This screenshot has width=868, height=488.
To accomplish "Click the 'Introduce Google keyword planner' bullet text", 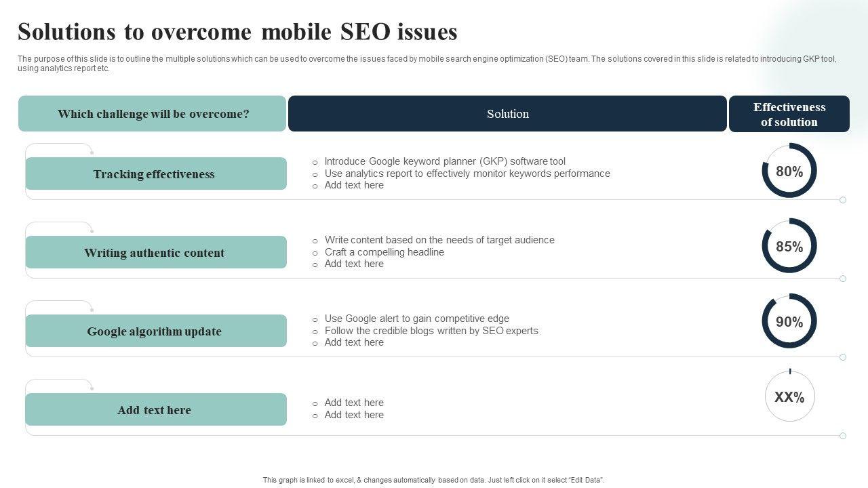I will point(444,161).
